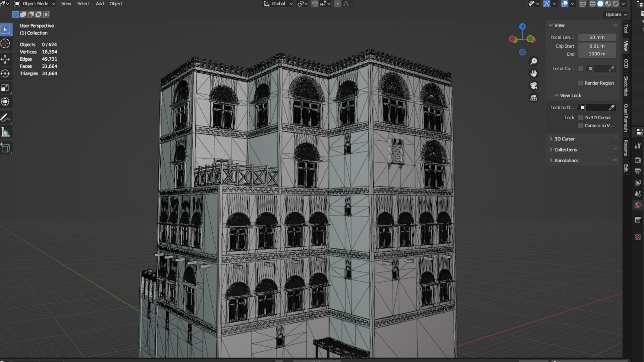Screen dimensions: 644x362
Task: Open object visibility and selectability dropdown
Action: (534, 4)
